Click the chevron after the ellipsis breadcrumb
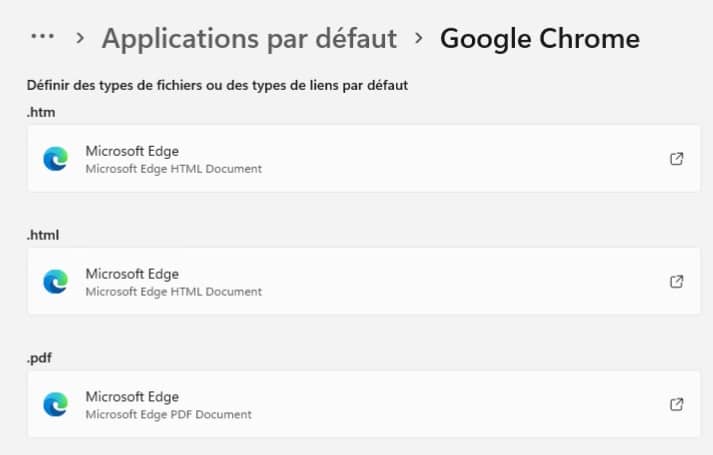Viewport: 713px width, 455px height. point(80,39)
